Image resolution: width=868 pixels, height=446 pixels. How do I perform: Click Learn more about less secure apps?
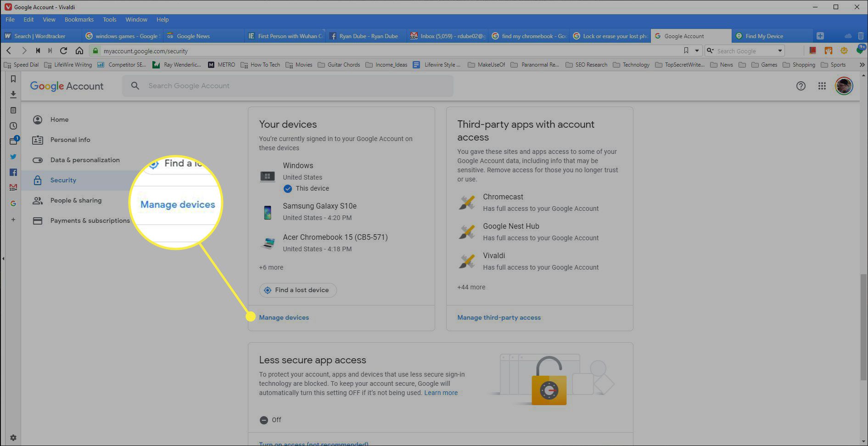pyautogui.click(x=441, y=393)
